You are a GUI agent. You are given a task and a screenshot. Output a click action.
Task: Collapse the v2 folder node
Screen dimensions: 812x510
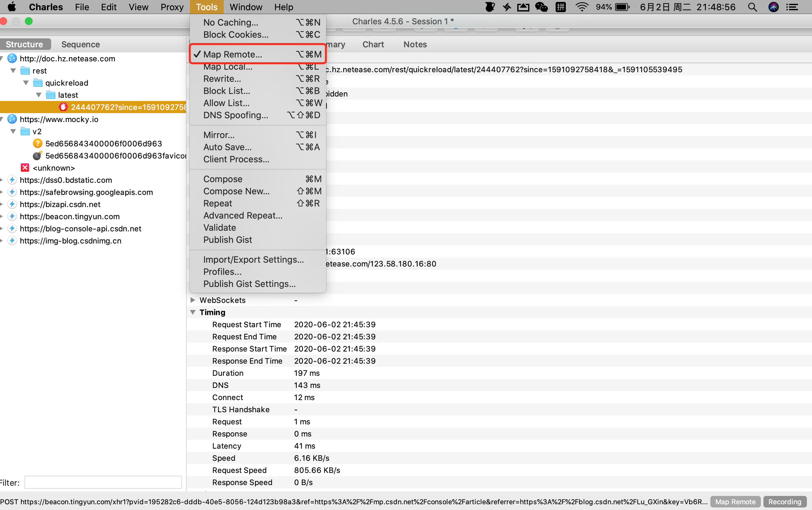point(13,131)
